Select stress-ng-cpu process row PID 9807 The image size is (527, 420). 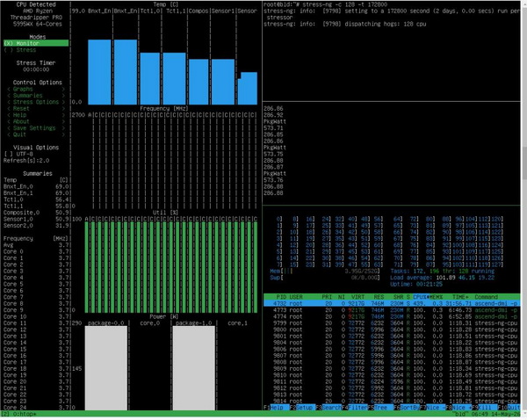point(392,356)
